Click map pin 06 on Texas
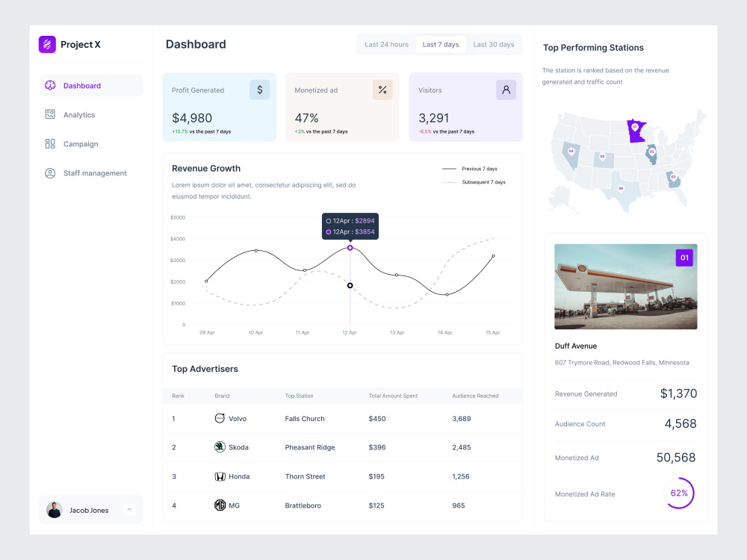Screen dimensions: 747x560 [x=621, y=189]
